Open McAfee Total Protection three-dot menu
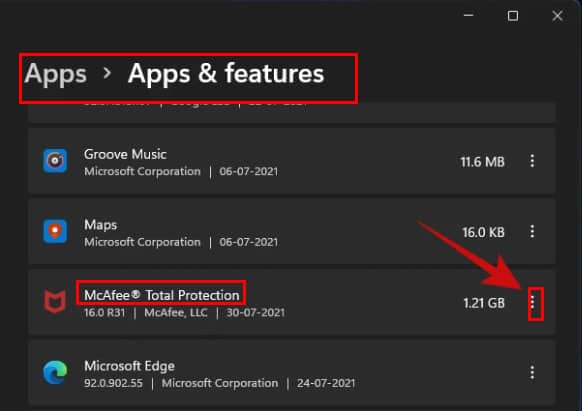Image resolution: width=582 pixels, height=411 pixels. 533,302
